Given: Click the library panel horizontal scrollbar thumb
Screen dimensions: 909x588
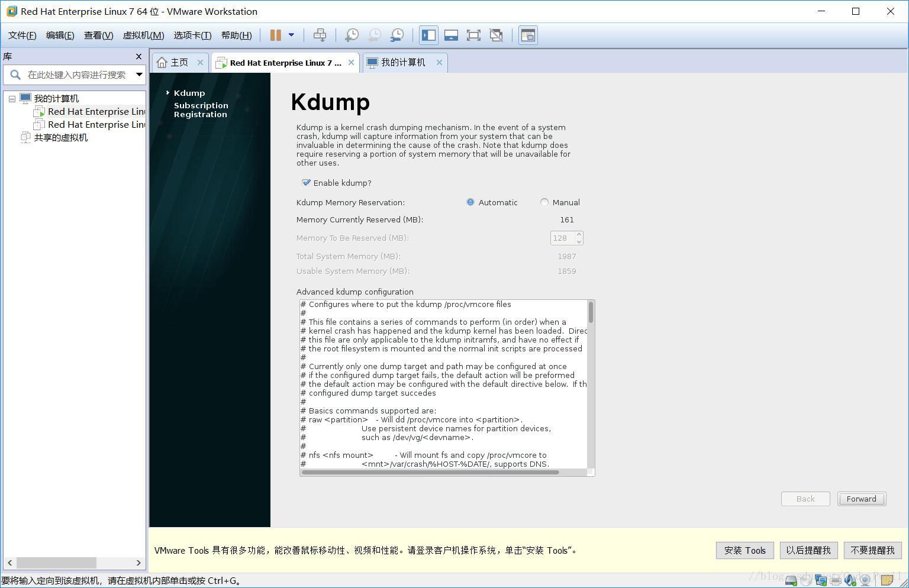Looking at the screenshot, I should click(56, 563).
